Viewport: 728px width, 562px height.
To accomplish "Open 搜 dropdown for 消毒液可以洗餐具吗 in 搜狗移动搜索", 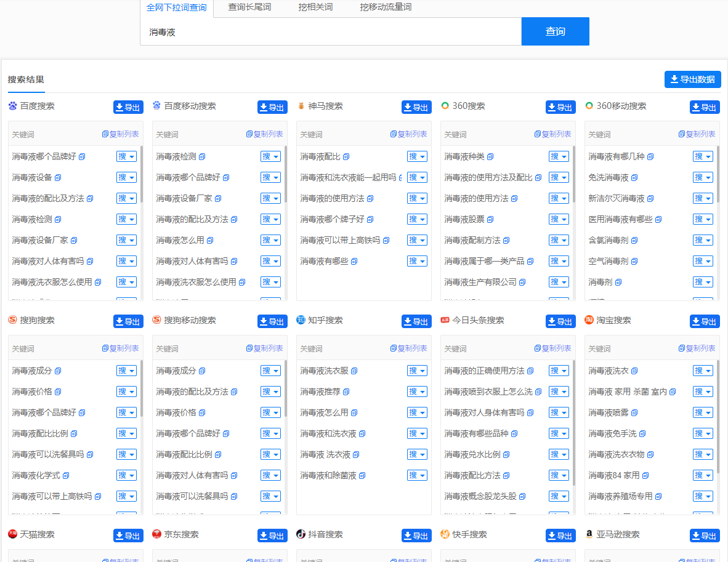I will pyautogui.click(x=270, y=496).
